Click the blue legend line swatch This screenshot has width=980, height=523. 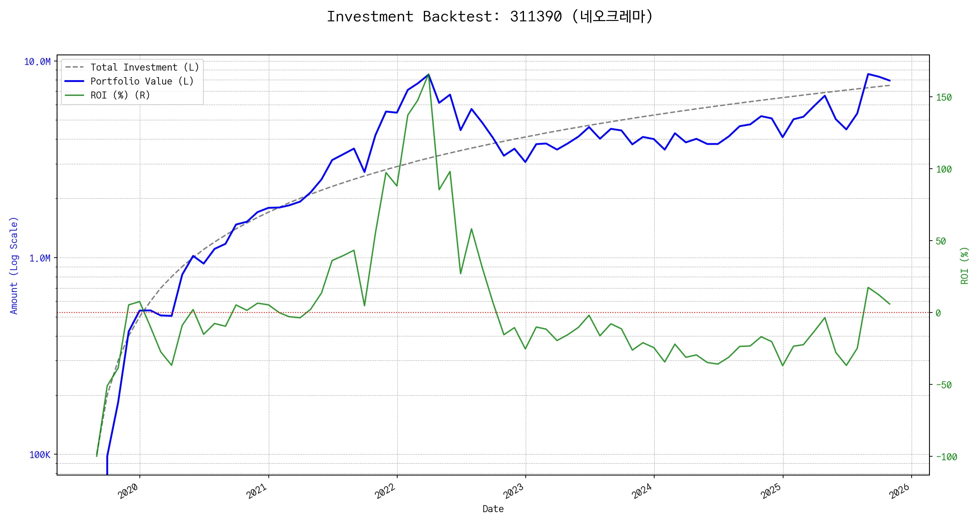pyautogui.click(x=74, y=81)
